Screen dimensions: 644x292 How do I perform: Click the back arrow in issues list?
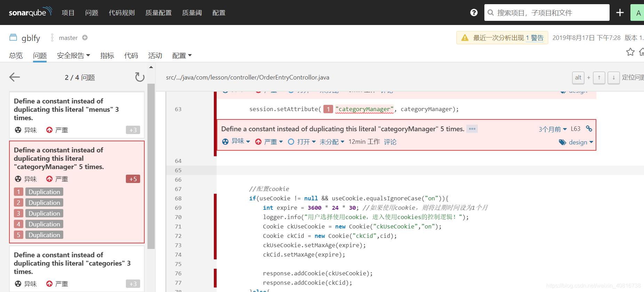pyautogui.click(x=15, y=77)
